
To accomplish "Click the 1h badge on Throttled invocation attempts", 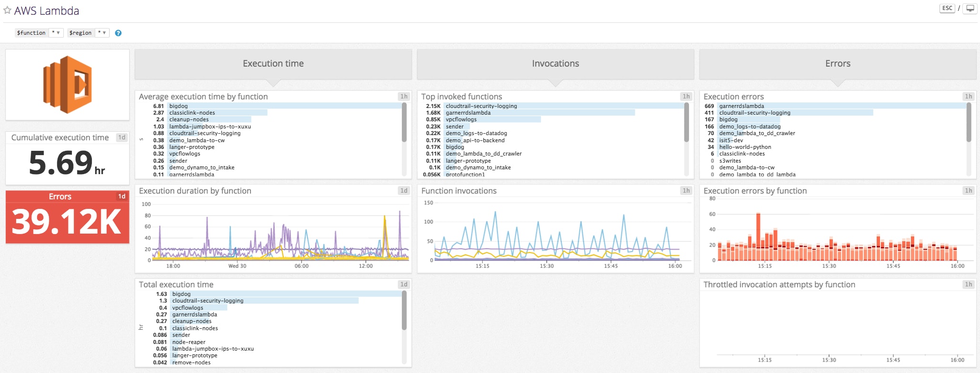I will point(968,285).
